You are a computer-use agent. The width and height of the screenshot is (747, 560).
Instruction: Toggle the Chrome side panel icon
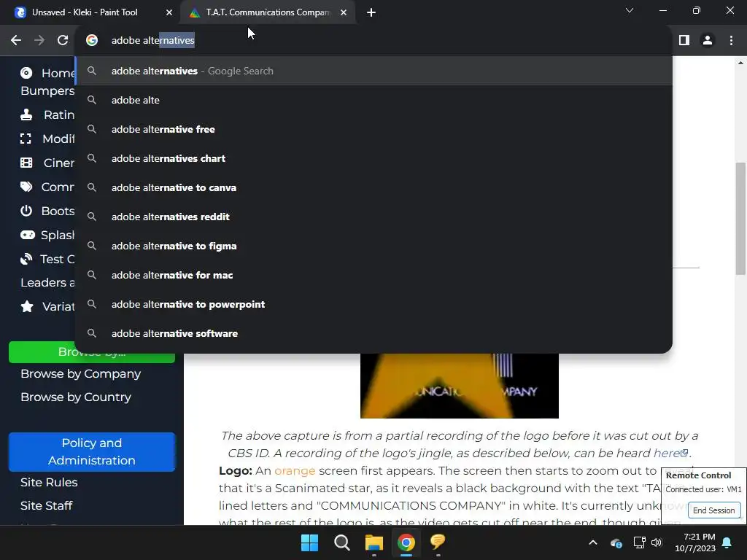pyautogui.click(x=684, y=41)
